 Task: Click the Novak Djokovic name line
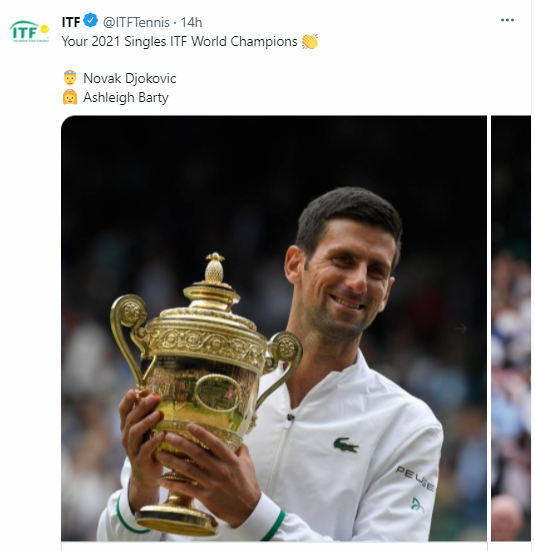[130, 78]
